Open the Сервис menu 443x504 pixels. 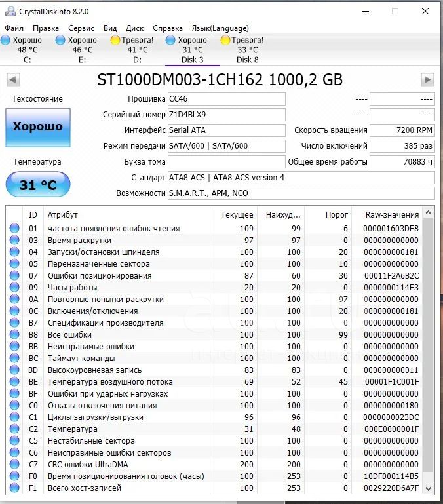[81, 28]
